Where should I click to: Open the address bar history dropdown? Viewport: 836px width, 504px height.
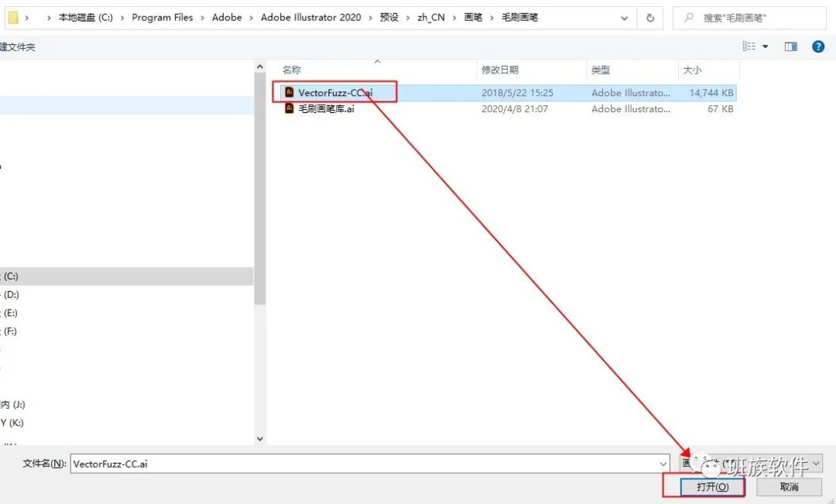coord(625,18)
